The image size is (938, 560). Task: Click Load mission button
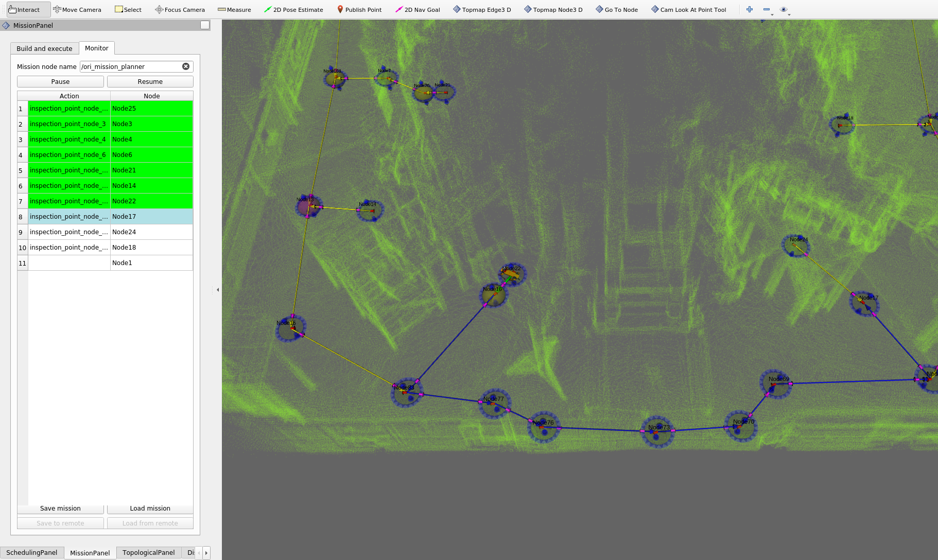[150, 509]
